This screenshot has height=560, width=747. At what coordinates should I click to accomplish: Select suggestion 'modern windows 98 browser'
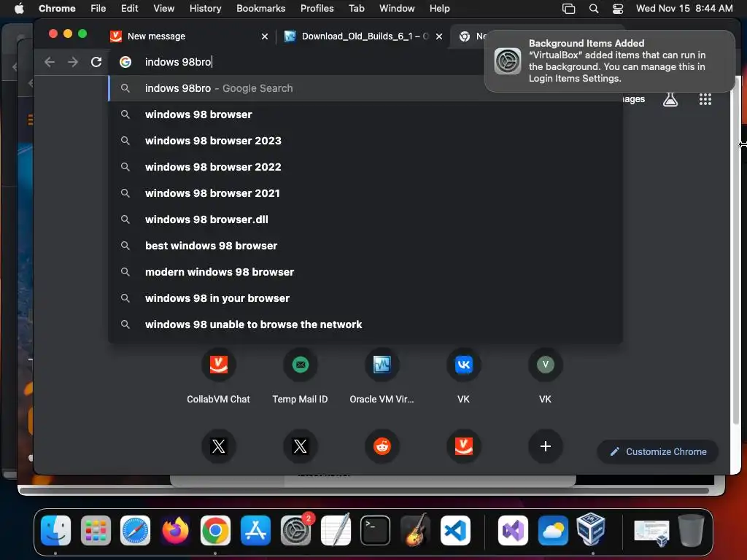coord(365,272)
